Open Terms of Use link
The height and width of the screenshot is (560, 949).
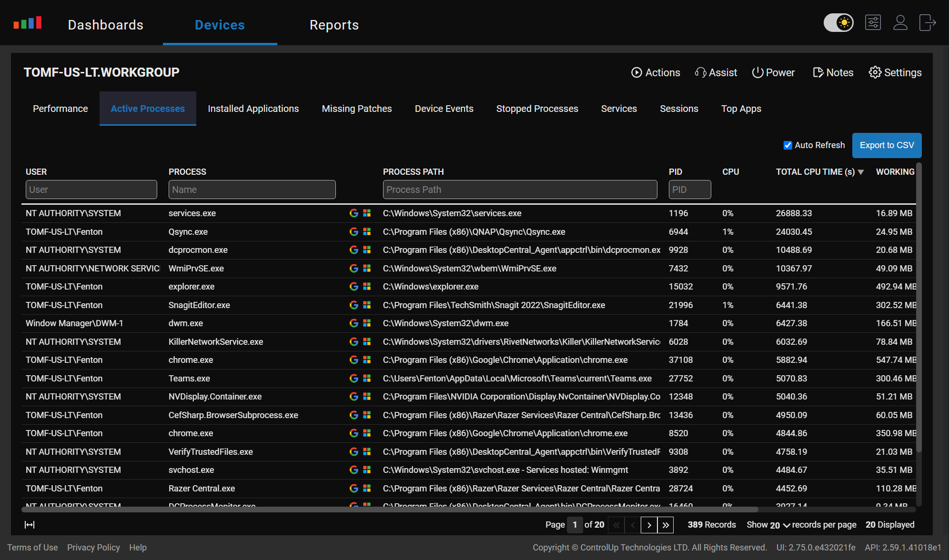pos(32,548)
